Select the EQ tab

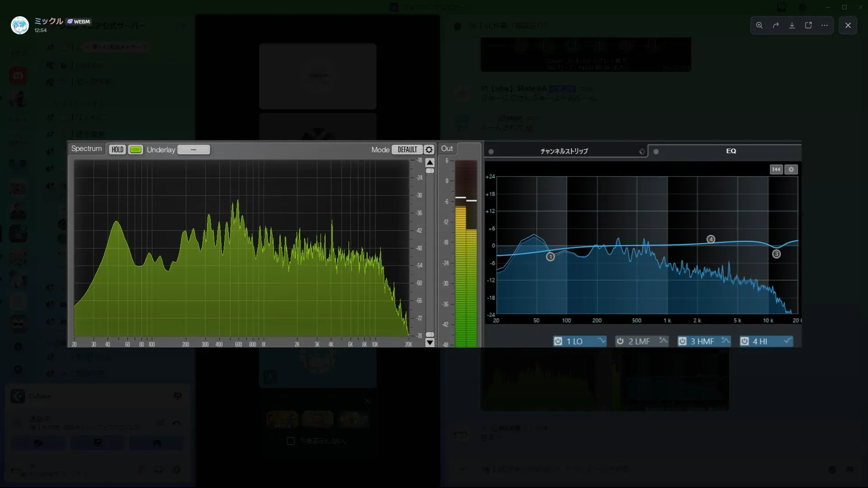pos(731,151)
